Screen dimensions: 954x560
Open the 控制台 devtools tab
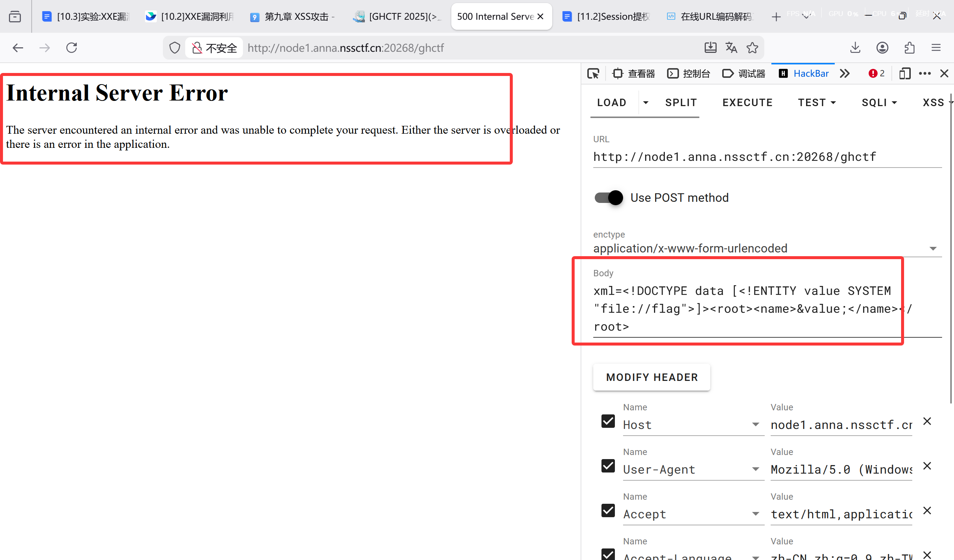(689, 73)
